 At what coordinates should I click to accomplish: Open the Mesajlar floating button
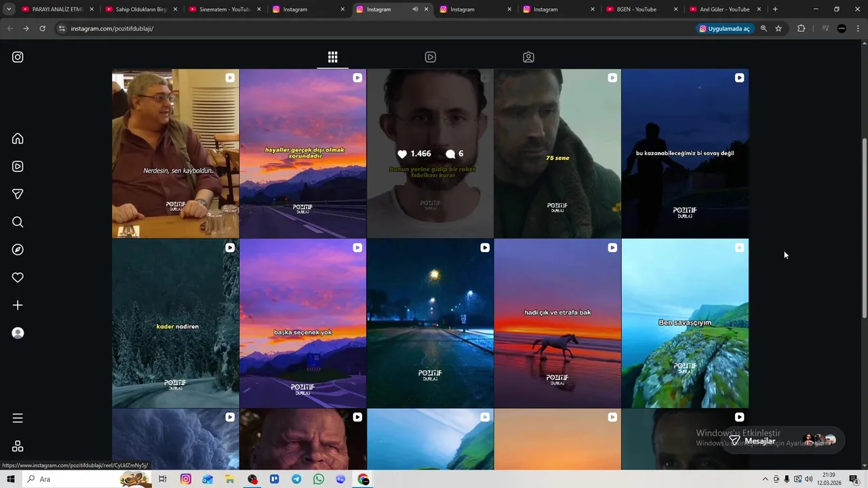(783, 441)
